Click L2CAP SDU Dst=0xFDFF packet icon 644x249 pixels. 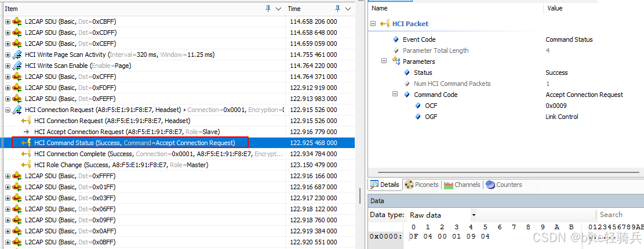coord(17,88)
